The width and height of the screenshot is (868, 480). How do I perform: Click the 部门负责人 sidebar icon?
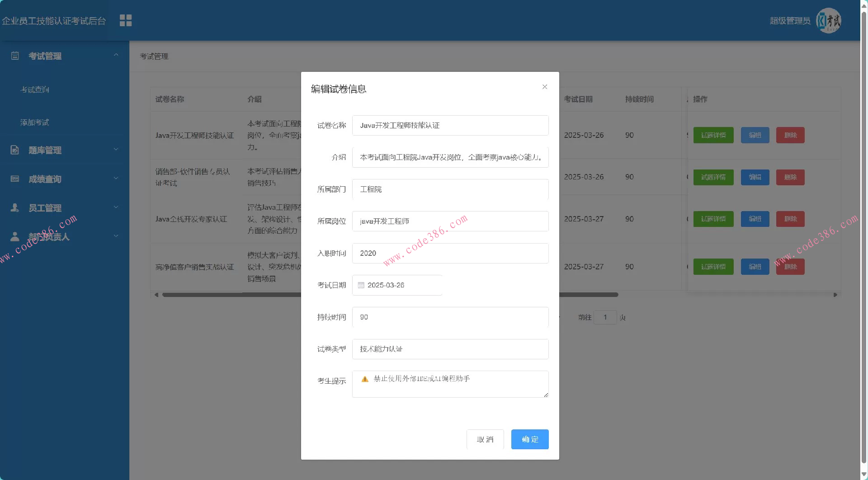tap(15, 236)
